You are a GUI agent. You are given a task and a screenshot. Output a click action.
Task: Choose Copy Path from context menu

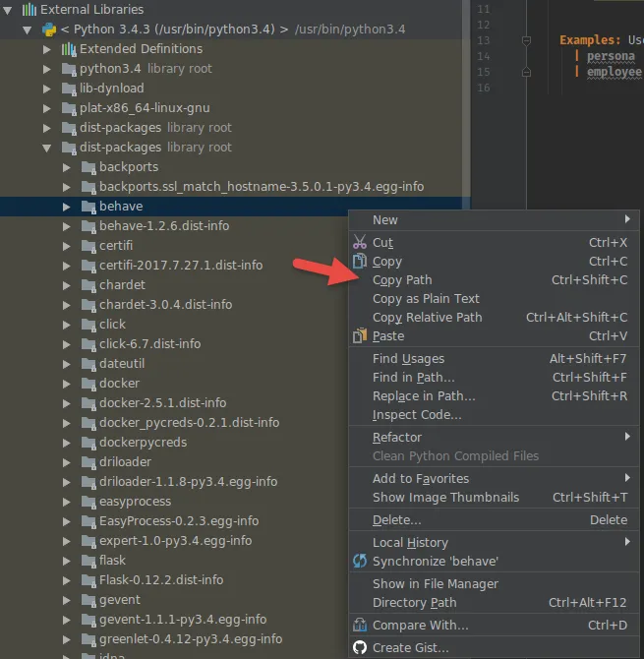(x=494, y=280)
